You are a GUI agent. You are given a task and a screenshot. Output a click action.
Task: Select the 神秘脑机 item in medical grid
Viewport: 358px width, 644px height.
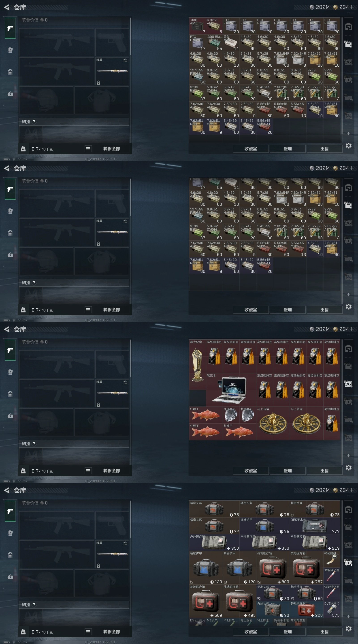click(x=332, y=559)
